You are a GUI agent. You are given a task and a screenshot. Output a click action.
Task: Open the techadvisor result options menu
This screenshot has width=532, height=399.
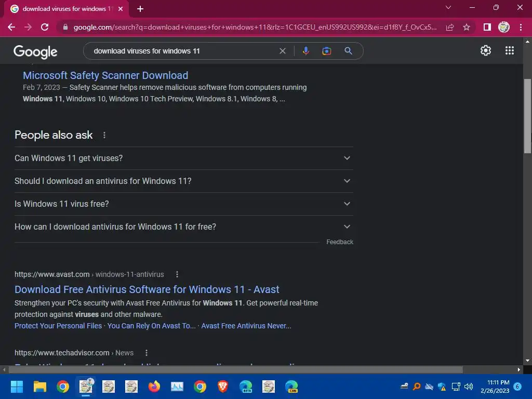tap(146, 353)
